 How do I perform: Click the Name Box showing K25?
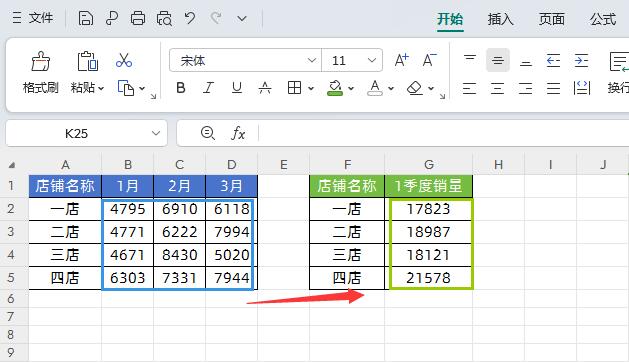pos(76,133)
